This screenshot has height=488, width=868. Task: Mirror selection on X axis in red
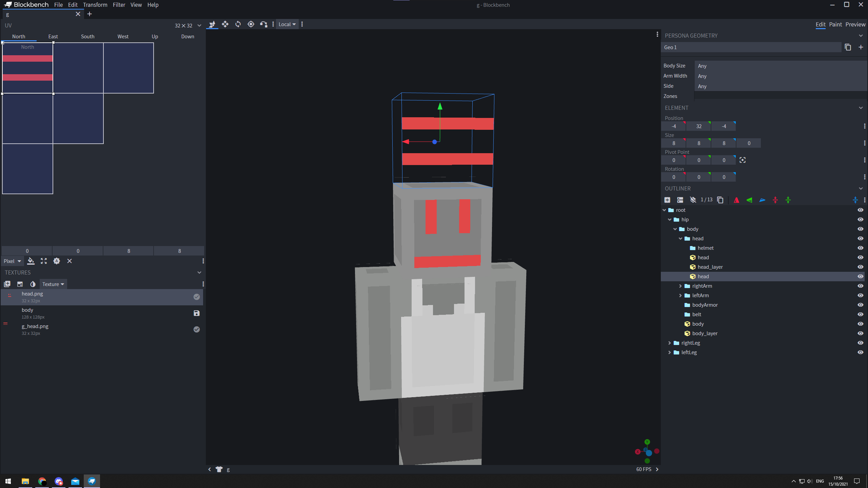tap(736, 200)
